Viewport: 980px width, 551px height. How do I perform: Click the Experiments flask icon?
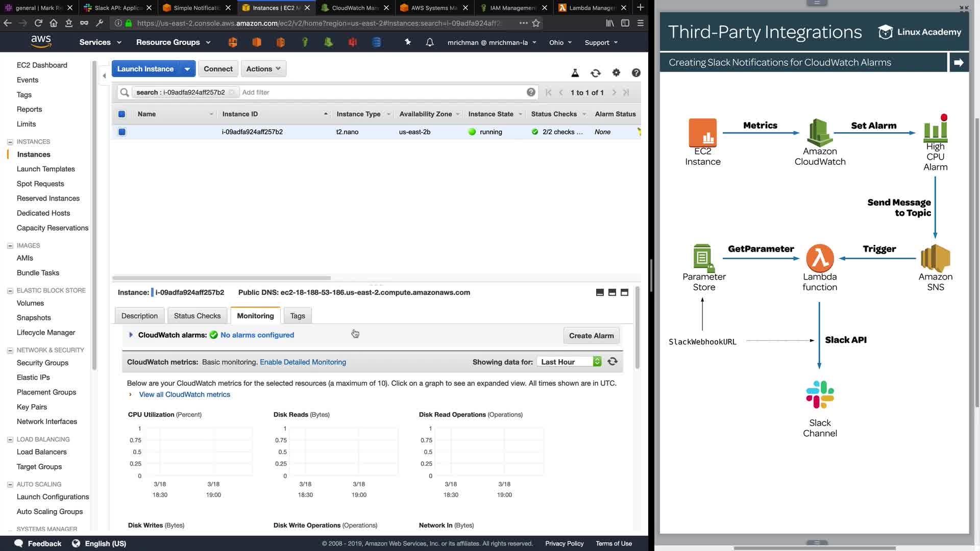coord(575,73)
